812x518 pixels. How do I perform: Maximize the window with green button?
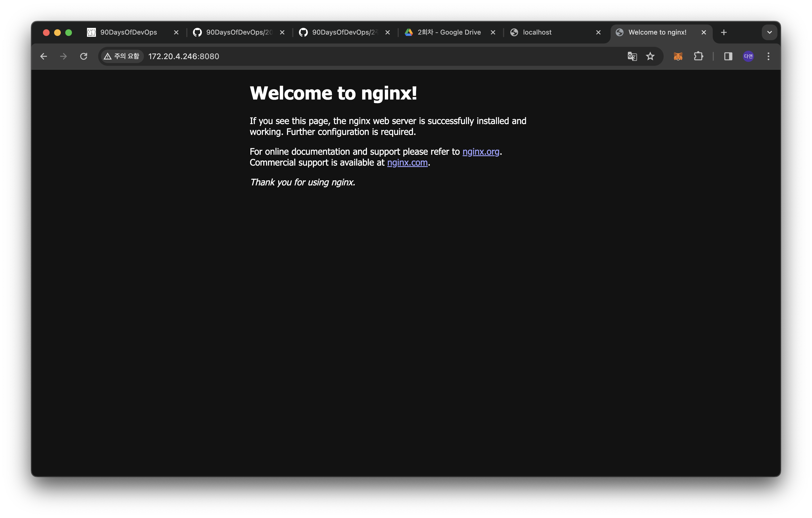[68, 32]
